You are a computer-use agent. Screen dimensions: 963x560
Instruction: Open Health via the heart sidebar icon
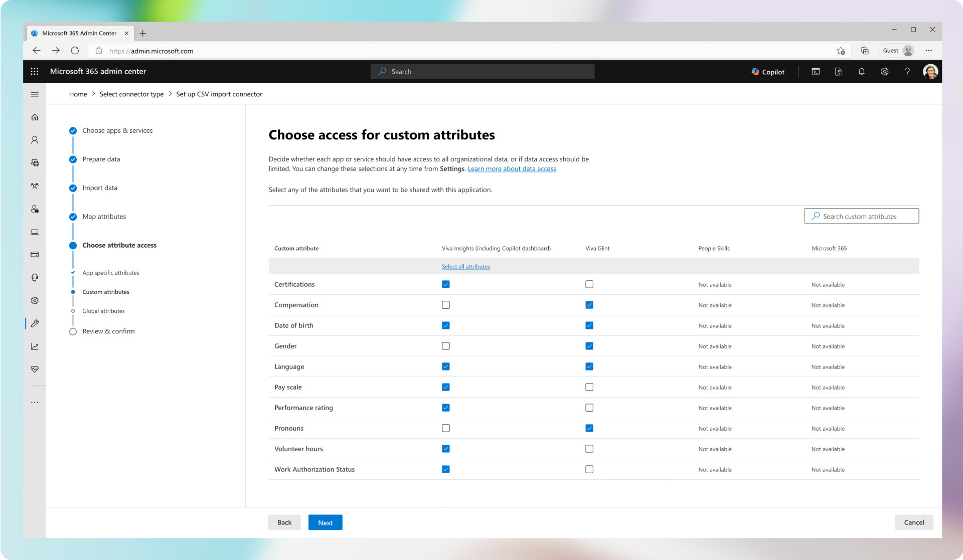pyautogui.click(x=35, y=369)
